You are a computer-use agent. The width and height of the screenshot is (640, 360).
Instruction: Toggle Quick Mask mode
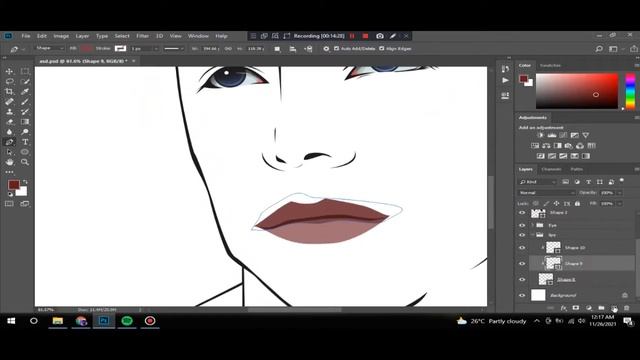9,204
